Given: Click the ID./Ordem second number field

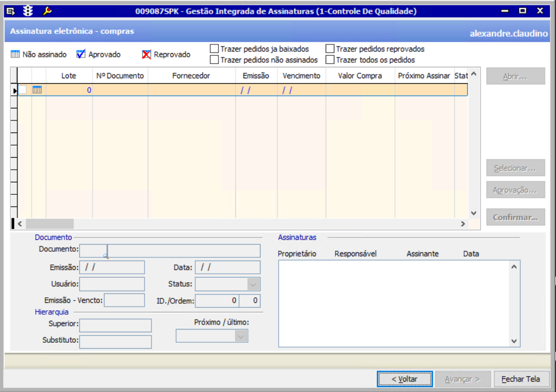Looking at the screenshot, I should tap(250, 301).
